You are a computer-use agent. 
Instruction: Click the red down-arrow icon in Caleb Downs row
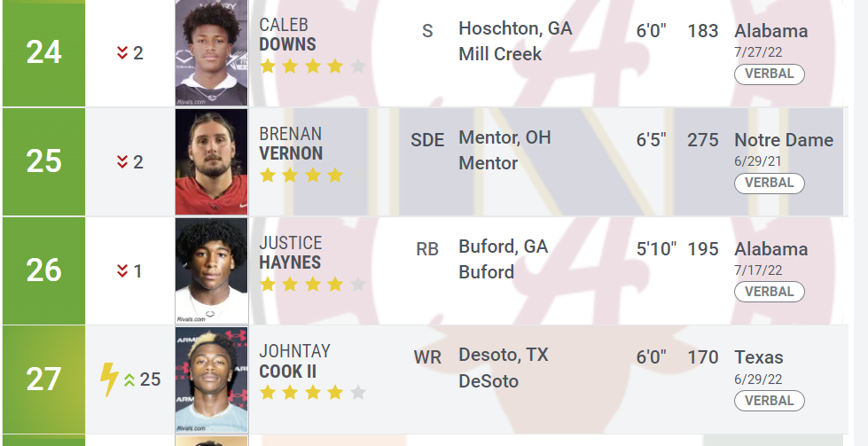click(x=122, y=52)
